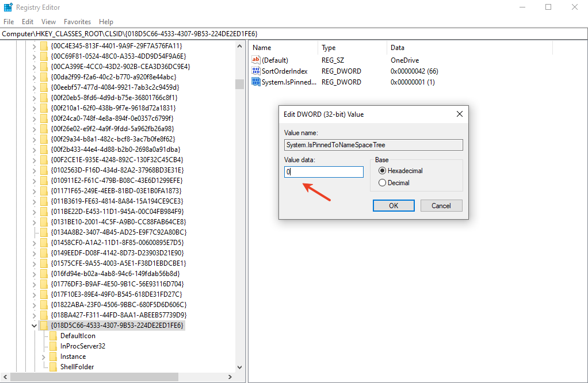Click the REG_DWORD icon beside System.IsPinned
This screenshot has width=588, height=383.
pos(256,82)
